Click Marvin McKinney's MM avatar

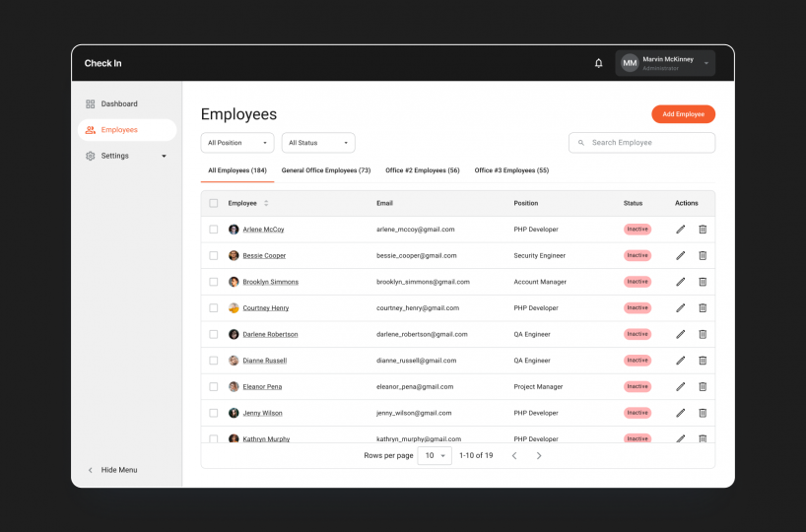point(630,63)
